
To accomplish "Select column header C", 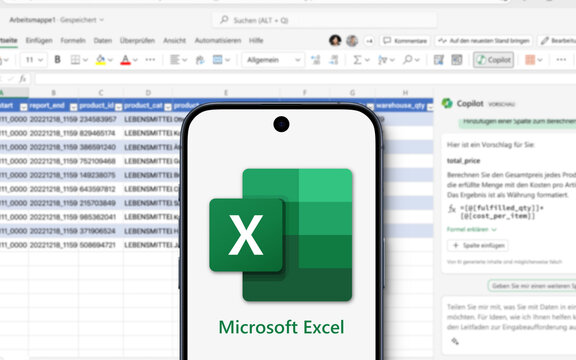I will (x=101, y=93).
